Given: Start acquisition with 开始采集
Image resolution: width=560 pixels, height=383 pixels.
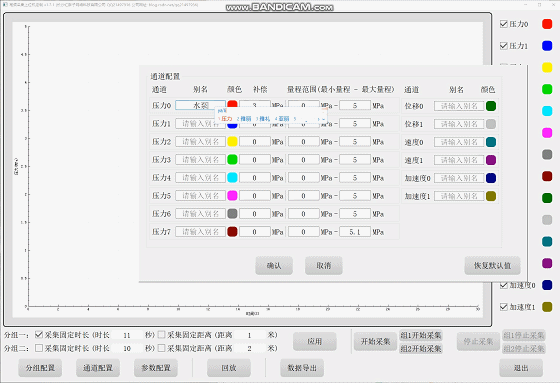Looking at the screenshot, I should 375,341.
